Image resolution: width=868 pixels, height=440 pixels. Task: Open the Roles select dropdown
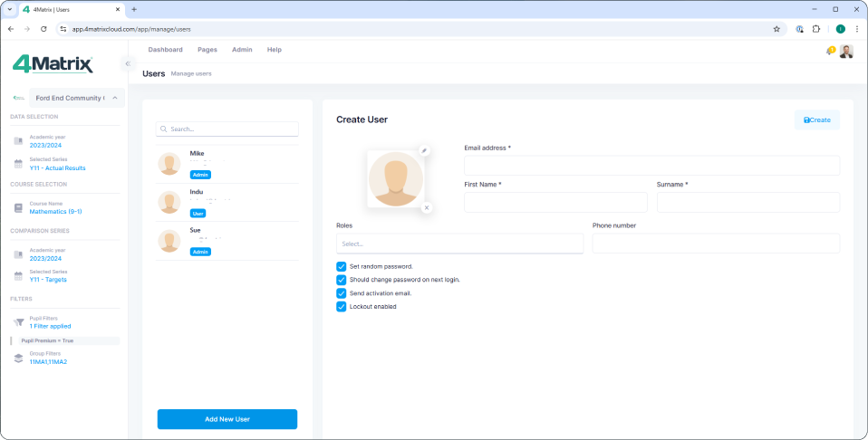[x=459, y=244]
